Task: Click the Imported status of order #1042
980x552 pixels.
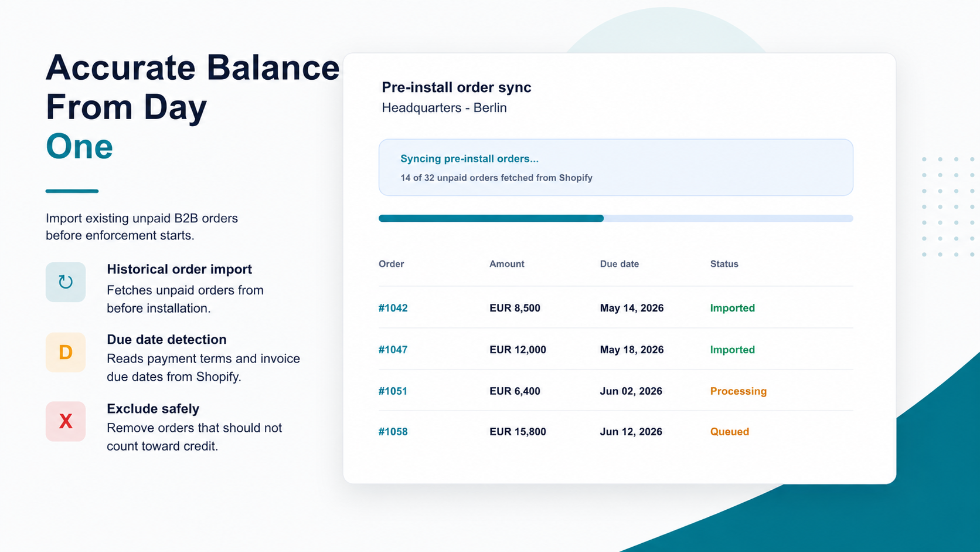Action: pos(733,308)
